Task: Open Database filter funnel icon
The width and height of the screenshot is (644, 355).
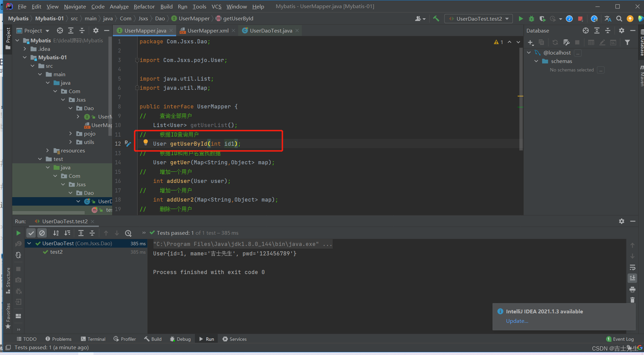Action: click(627, 42)
